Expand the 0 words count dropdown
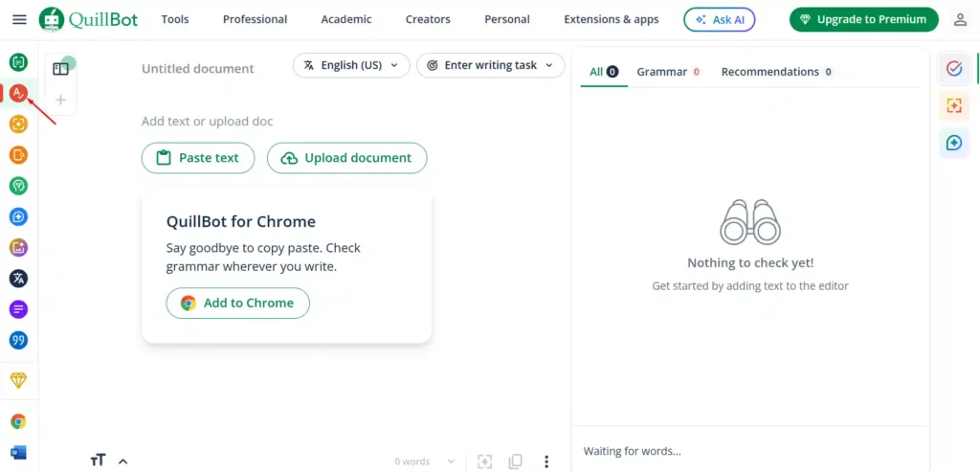980x472 pixels. coord(425,461)
